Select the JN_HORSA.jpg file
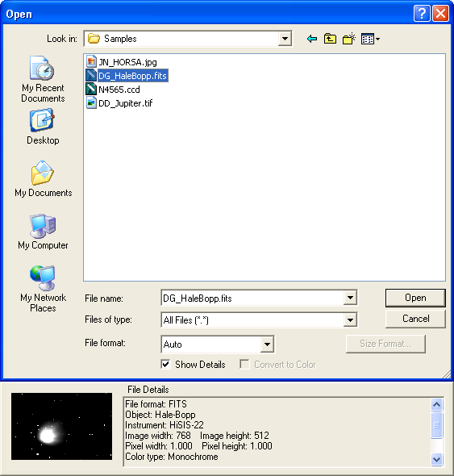454x476 pixels. tap(122, 62)
